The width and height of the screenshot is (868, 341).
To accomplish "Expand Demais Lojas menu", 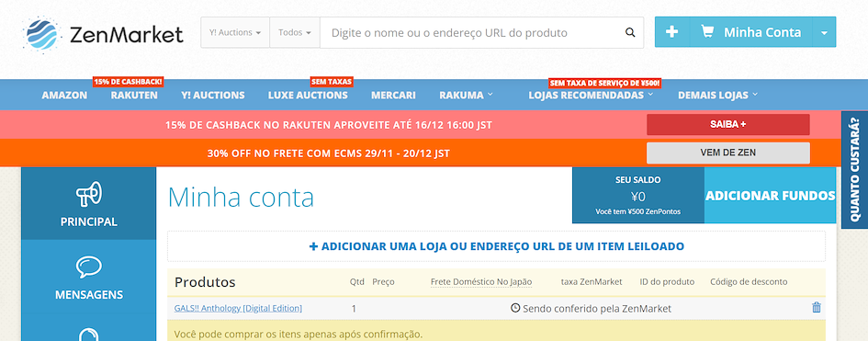I will [x=717, y=96].
